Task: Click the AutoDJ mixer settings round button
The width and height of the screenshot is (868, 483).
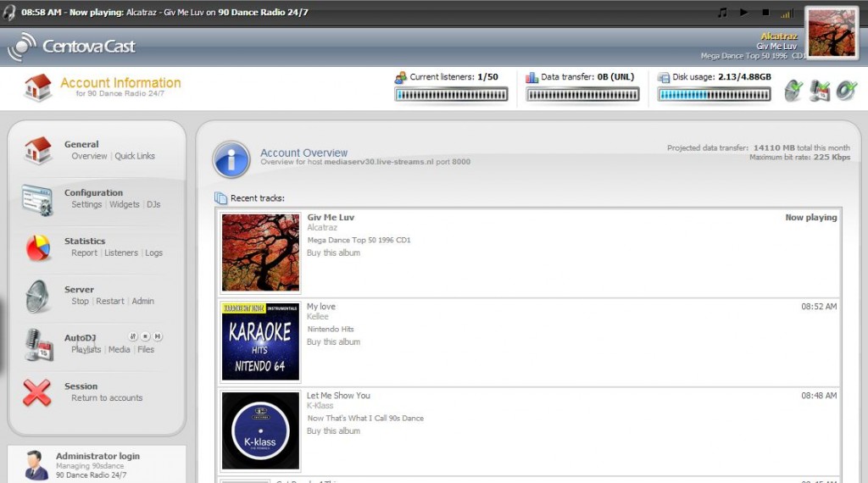Action: coord(133,336)
